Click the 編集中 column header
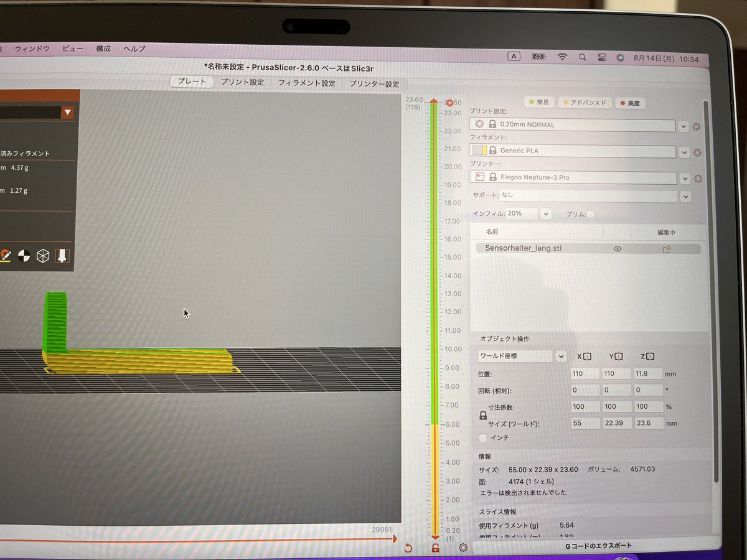 tap(666, 232)
